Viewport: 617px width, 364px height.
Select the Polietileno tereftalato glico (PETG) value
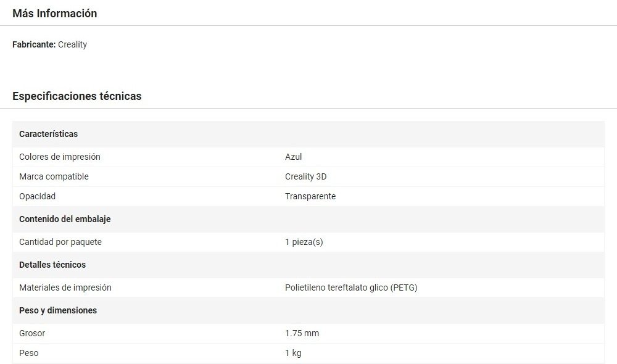tap(351, 287)
